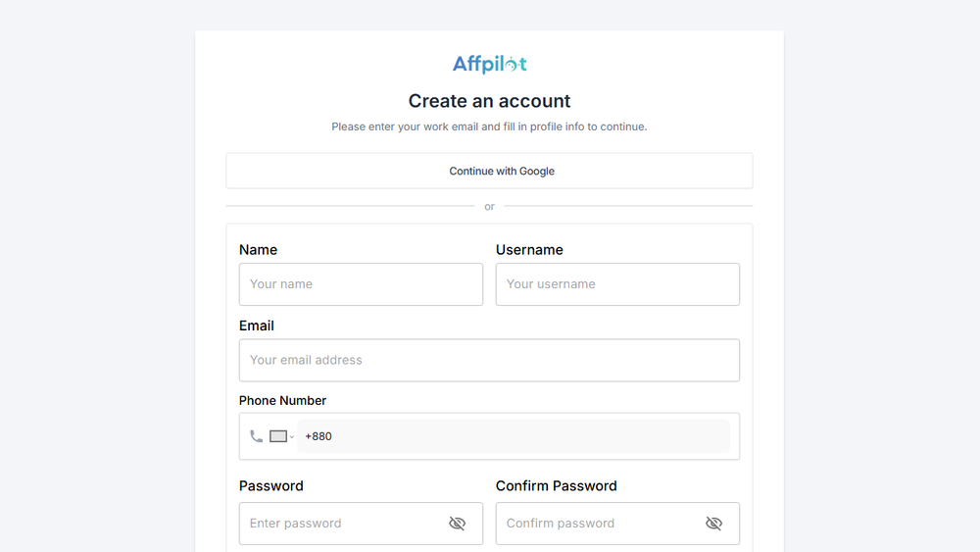Click the Create an account heading

point(489,101)
